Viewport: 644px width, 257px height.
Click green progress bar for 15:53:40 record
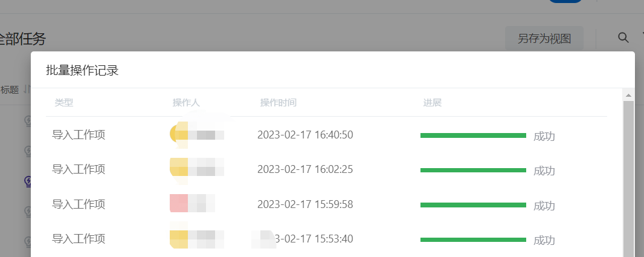pos(473,239)
